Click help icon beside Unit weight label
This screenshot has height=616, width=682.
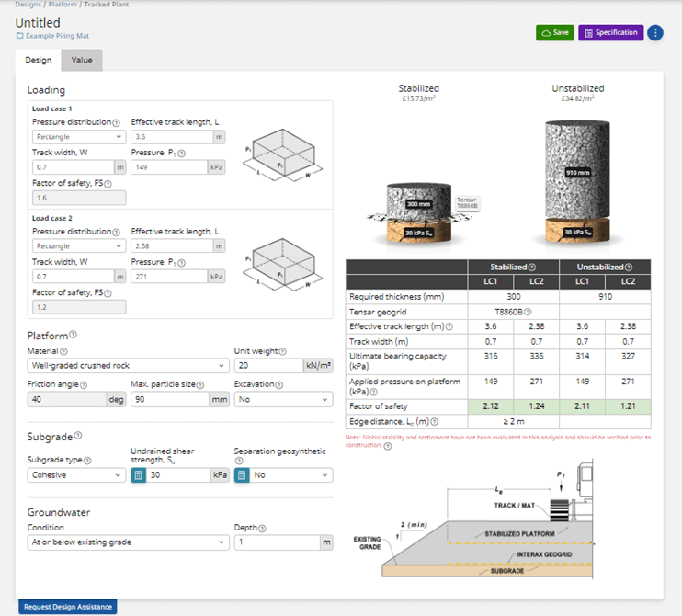tap(282, 350)
